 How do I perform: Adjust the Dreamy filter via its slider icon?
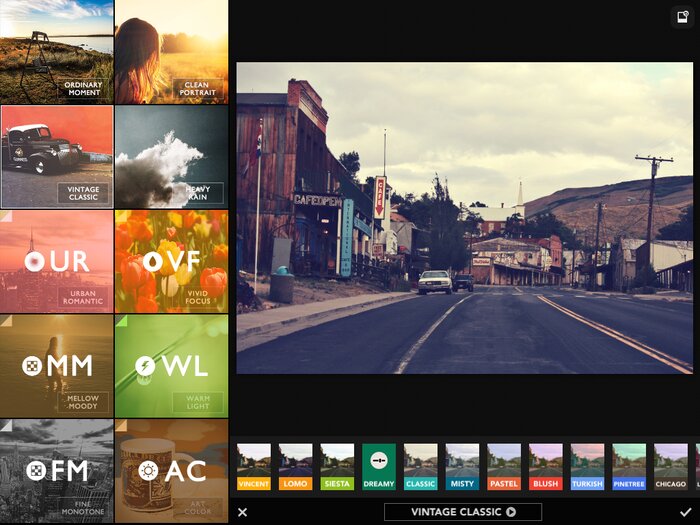[x=379, y=460]
